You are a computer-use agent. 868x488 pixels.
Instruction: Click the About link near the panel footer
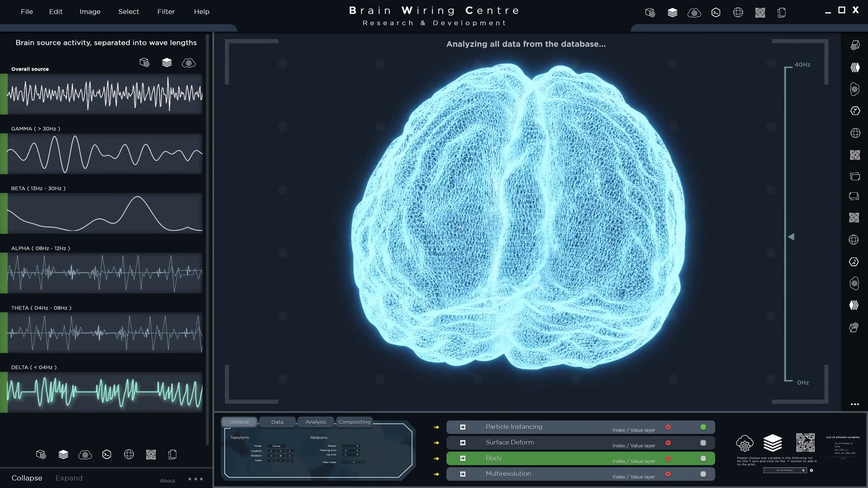pyautogui.click(x=167, y=480)
